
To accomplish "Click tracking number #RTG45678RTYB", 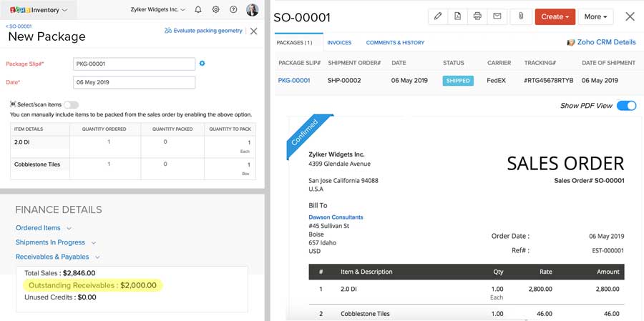I will click(x=548, y=81).
